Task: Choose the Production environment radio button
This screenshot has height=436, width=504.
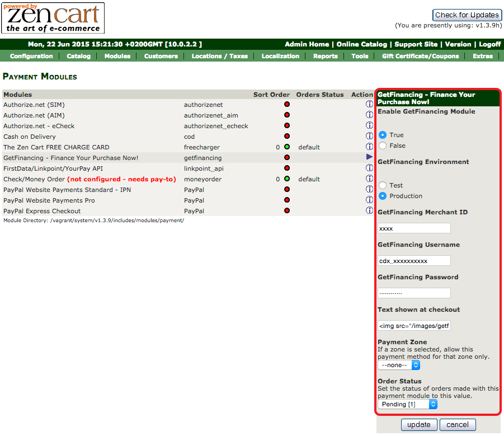Action: click(383, 196)
